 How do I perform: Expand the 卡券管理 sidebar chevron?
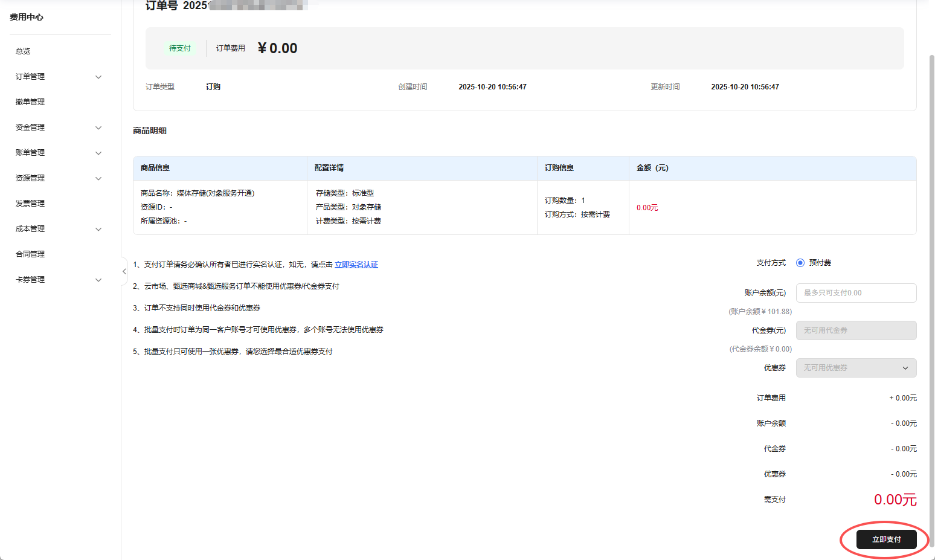(98, 280)
